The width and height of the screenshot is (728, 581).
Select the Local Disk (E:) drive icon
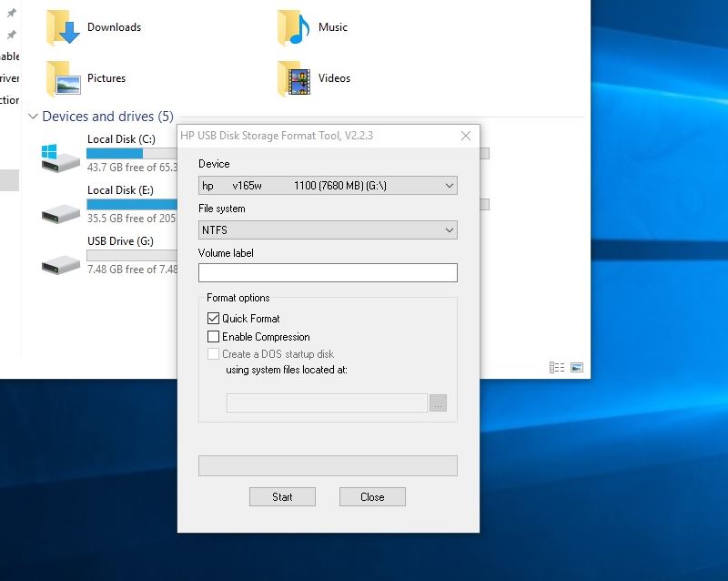(60, 213)
